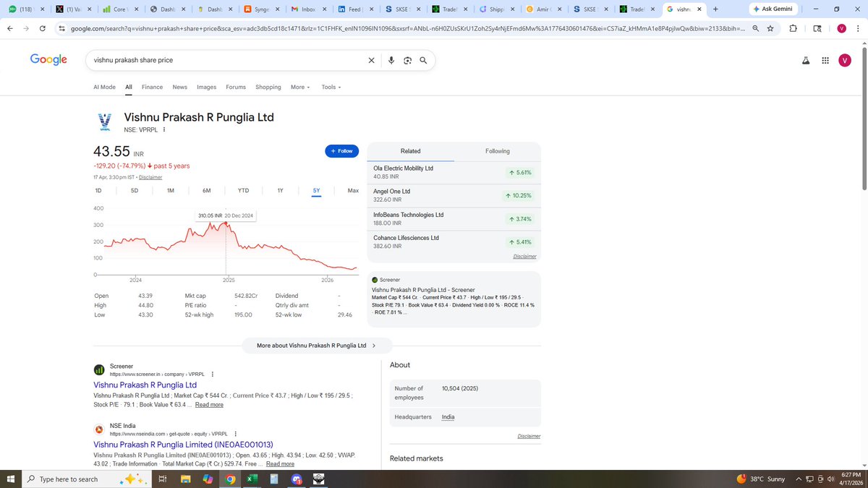
Task: Click India headquarters link
Action: coord(448,417)
